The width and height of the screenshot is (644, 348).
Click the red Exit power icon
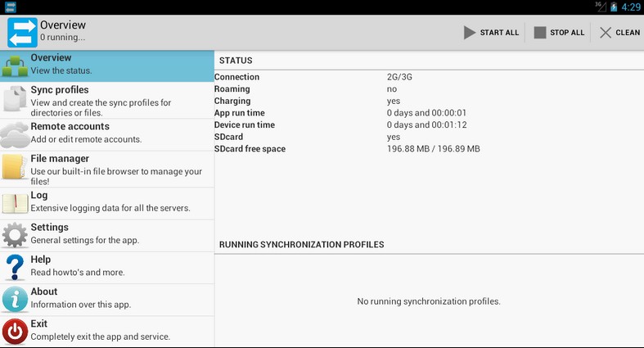[x=15, y=331]
